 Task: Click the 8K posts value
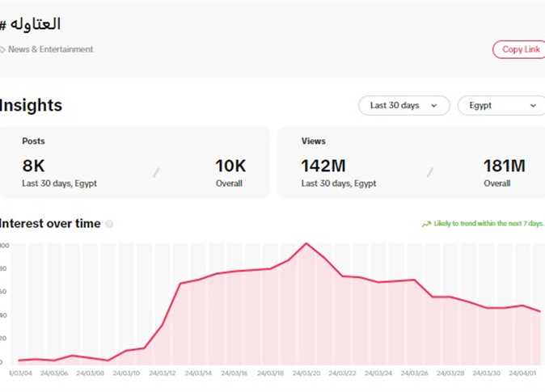point(33,166)
